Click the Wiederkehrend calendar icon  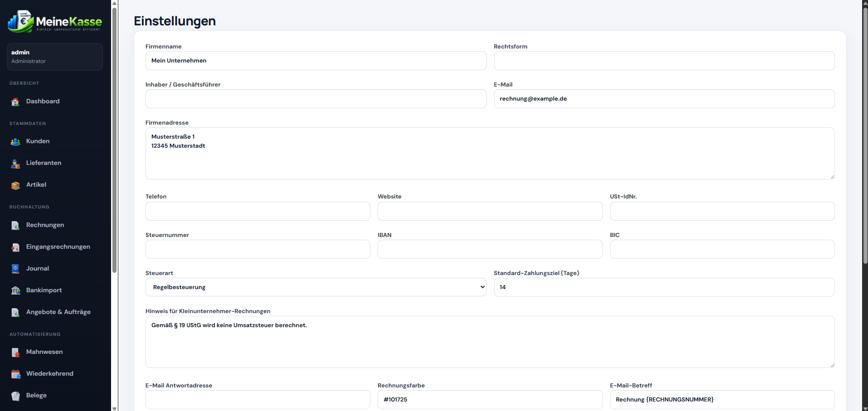15,374
